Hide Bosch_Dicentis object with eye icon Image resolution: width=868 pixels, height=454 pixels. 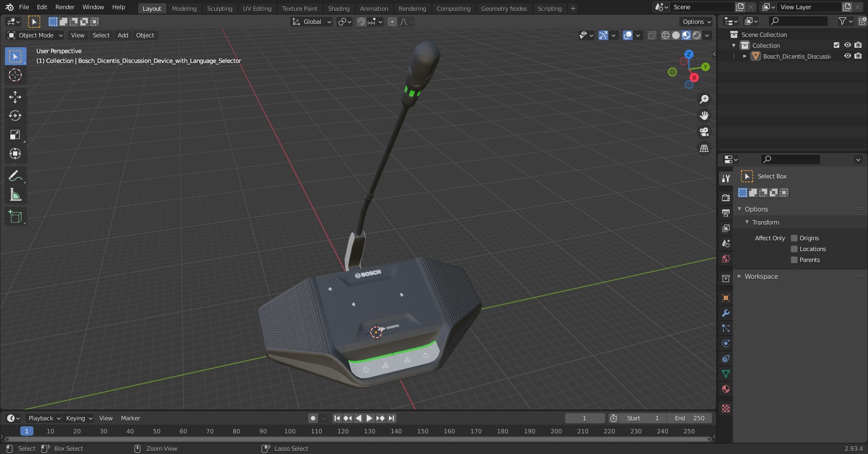click(847, 56)
